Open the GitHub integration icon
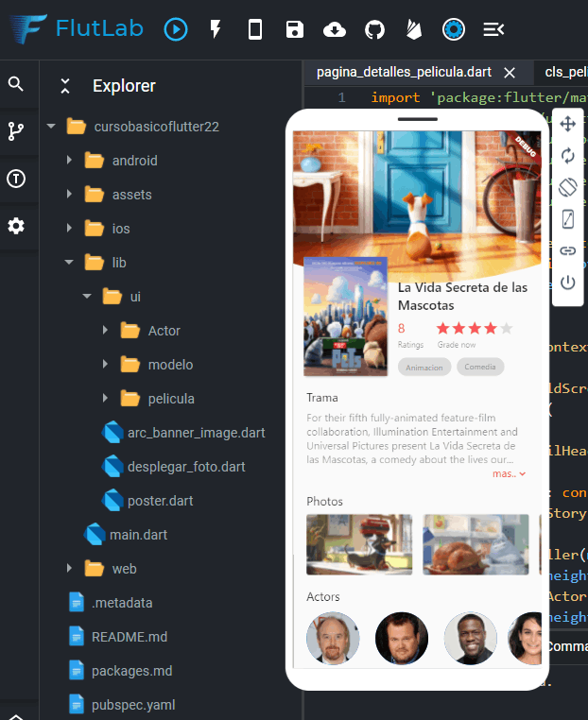Image resolution: width=588 pixels, height=720 pixels. click(375, 29)
